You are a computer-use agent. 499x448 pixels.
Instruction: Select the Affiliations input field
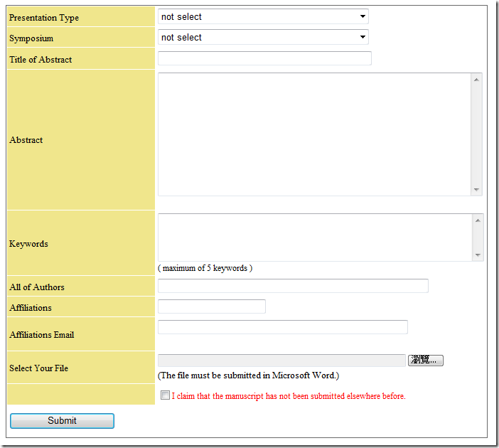(x=211, y=306)
